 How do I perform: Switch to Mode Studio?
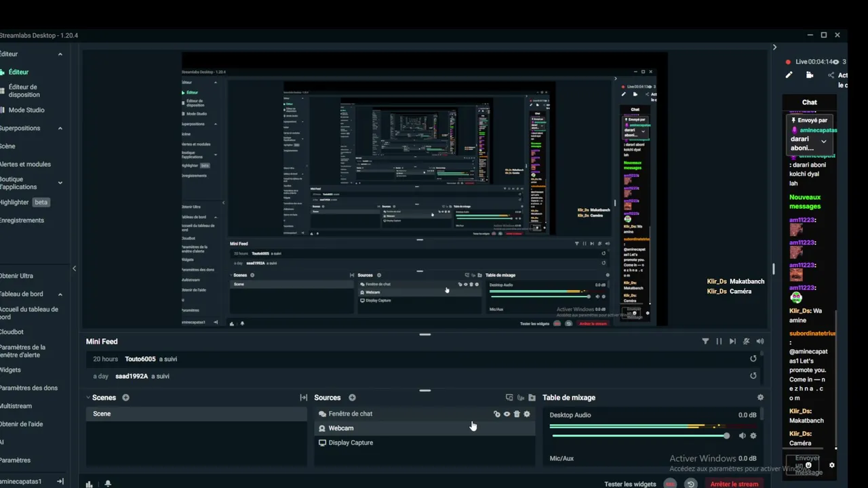coord(26,110)
